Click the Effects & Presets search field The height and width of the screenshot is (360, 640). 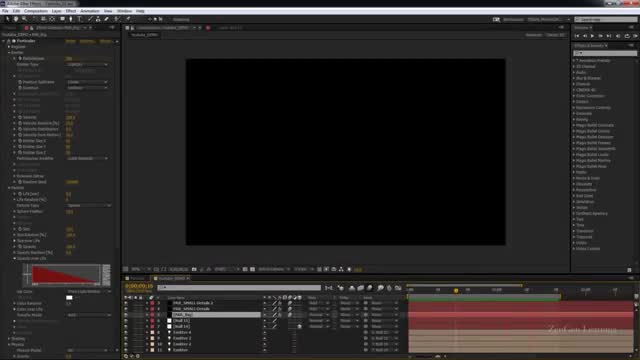pyautogui.click(x=605, y=53)
